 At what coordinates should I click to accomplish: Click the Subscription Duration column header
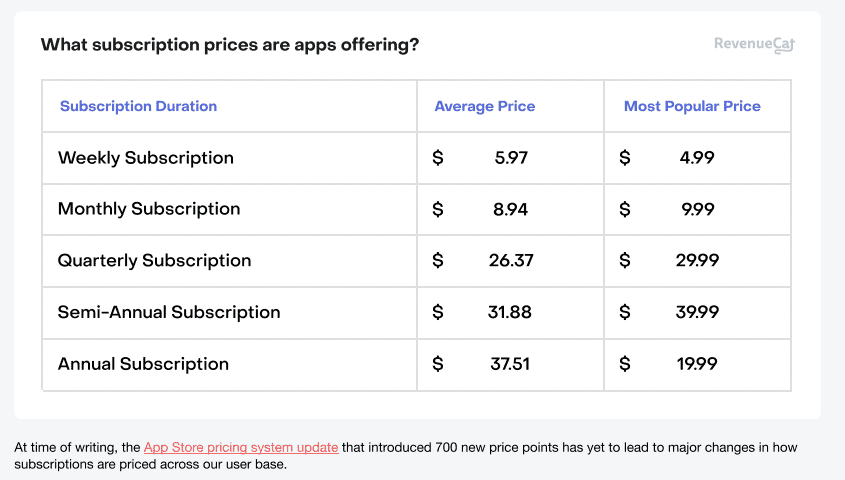pyautogui.click(x=138, y=106)
